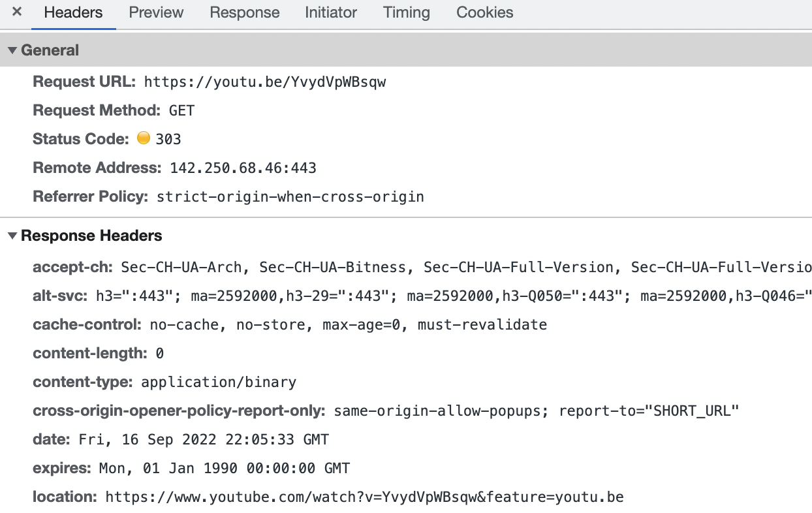Select the content-type value application/binary
Screen dimensions: 812x513
(219, 382)
